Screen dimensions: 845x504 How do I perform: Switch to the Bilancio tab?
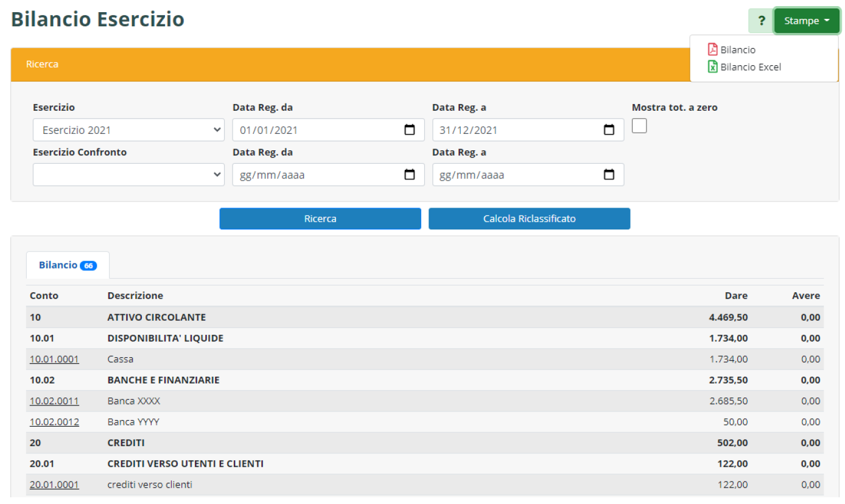pos(58,265)
